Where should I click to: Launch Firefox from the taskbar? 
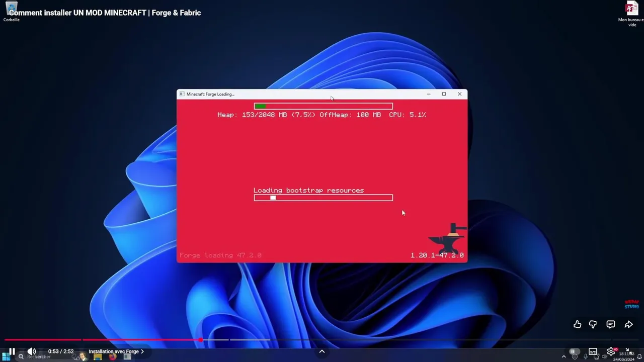point(113,356)
